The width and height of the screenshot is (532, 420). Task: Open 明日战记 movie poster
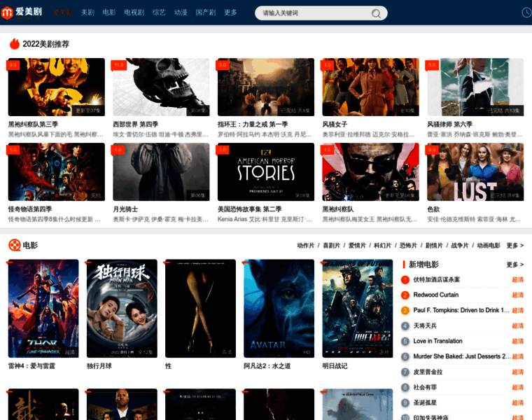click(358, 309)
